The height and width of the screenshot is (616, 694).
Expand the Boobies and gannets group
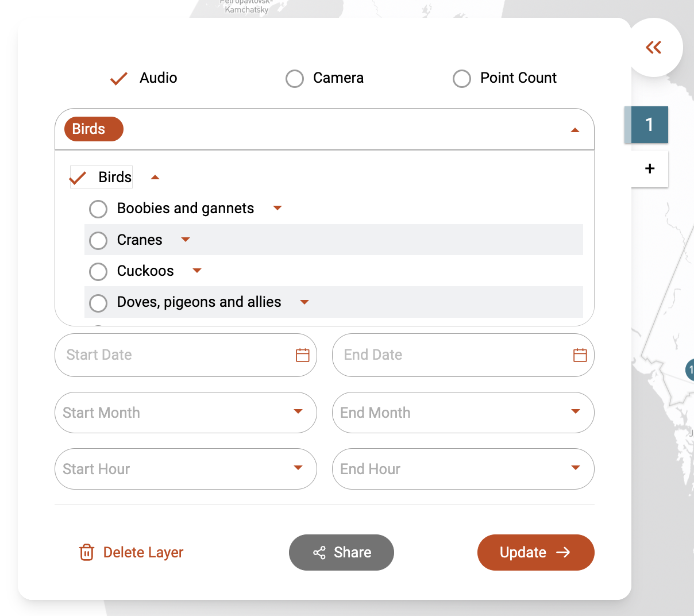pyautogui.click(x=277, y=208)
